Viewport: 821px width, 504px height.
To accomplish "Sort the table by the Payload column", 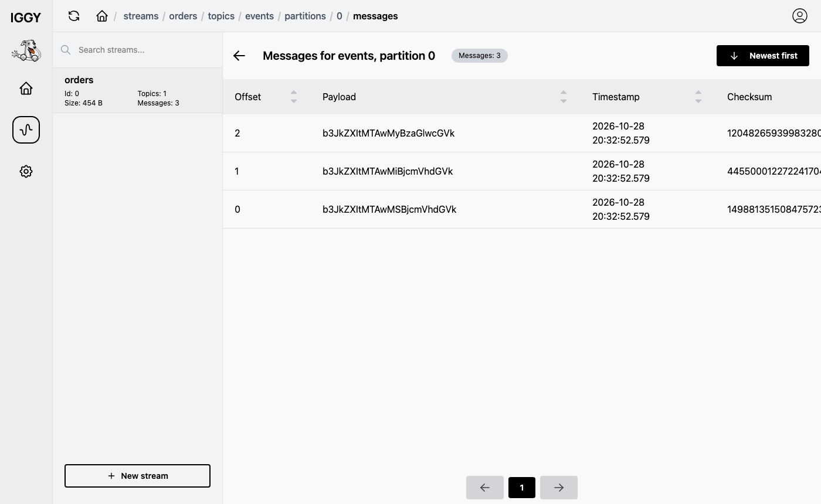I will [x=564, y=97].
